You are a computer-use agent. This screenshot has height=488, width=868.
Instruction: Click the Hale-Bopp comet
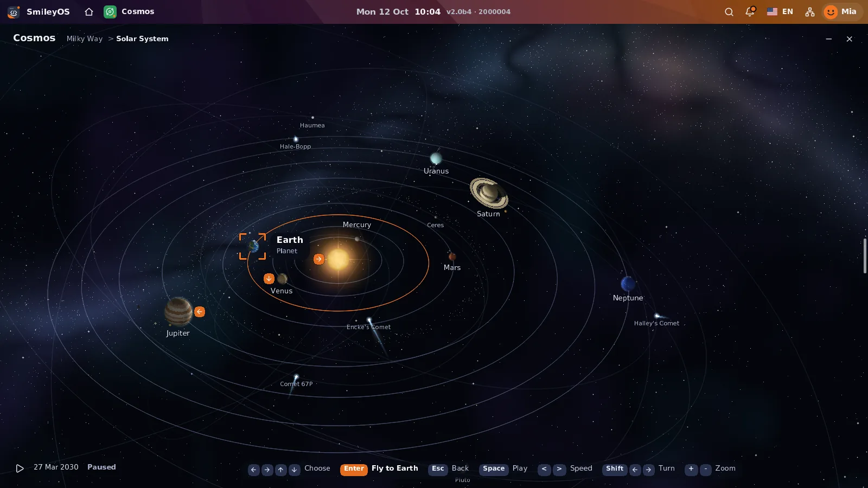click(x=296, y=139)
